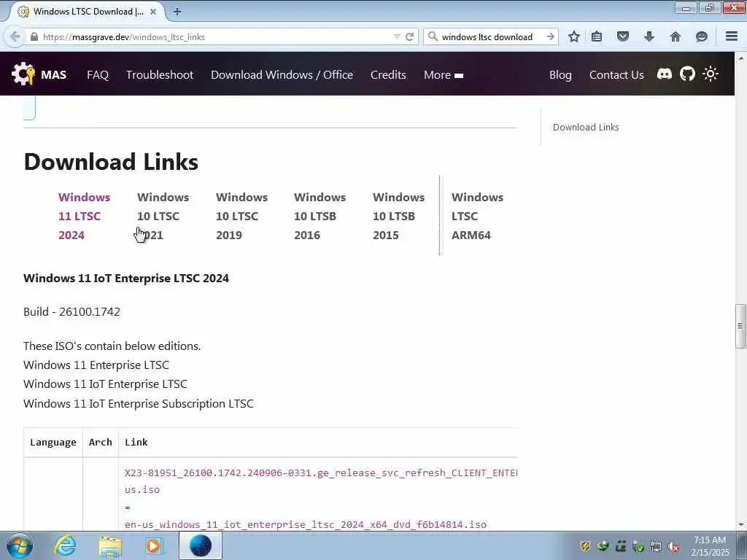Open the Discord icon link
This screenshot has height=560, width=747.
[x=664, y=74]
